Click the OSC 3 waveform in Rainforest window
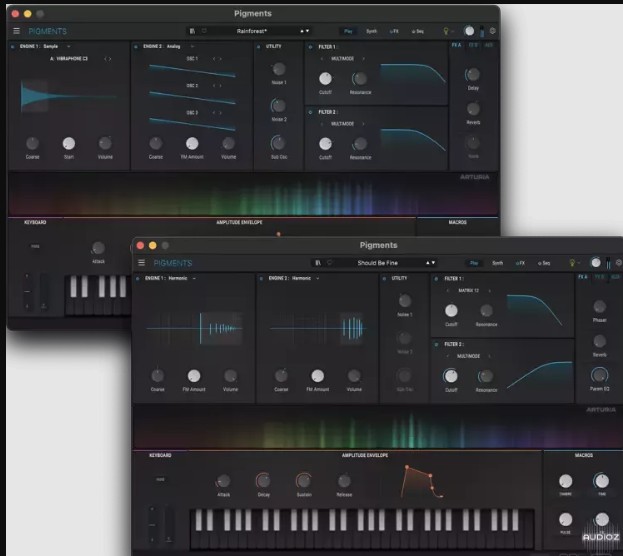 (x=192, y=124)
